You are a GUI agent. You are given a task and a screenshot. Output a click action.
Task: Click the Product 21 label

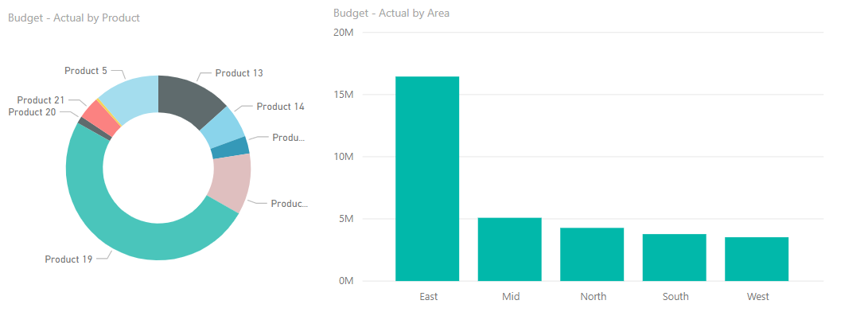point(41,99)
